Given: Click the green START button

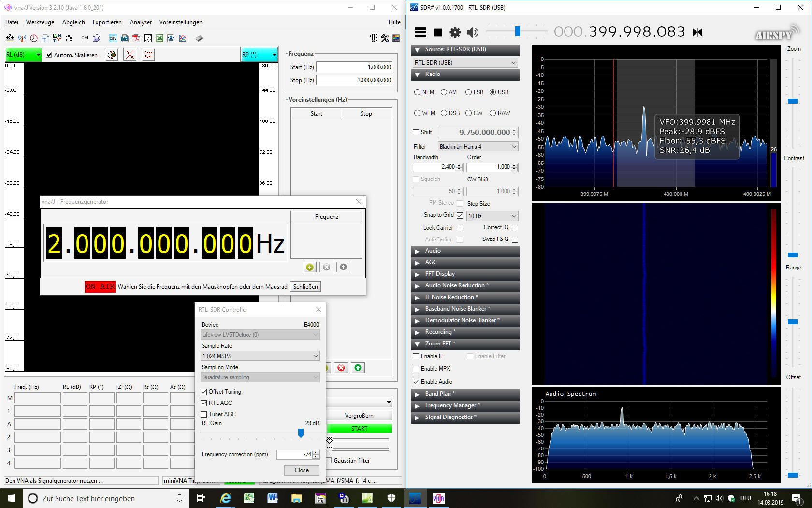Looking at the screenshot, I should coord(359,429).
